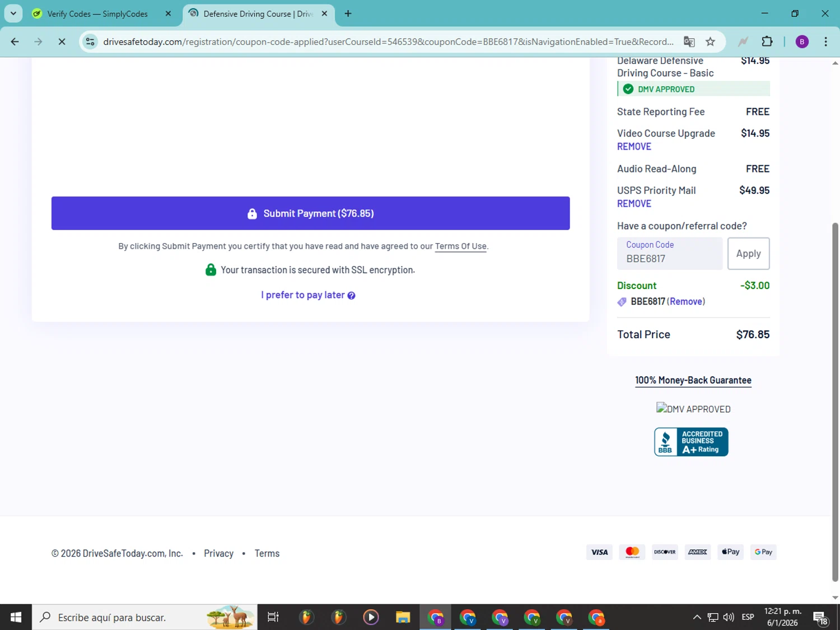This screenshot has width=840, height=630.
Task: Close the Verify Codes — SimplyCodes tab
Action: (168, 14)
